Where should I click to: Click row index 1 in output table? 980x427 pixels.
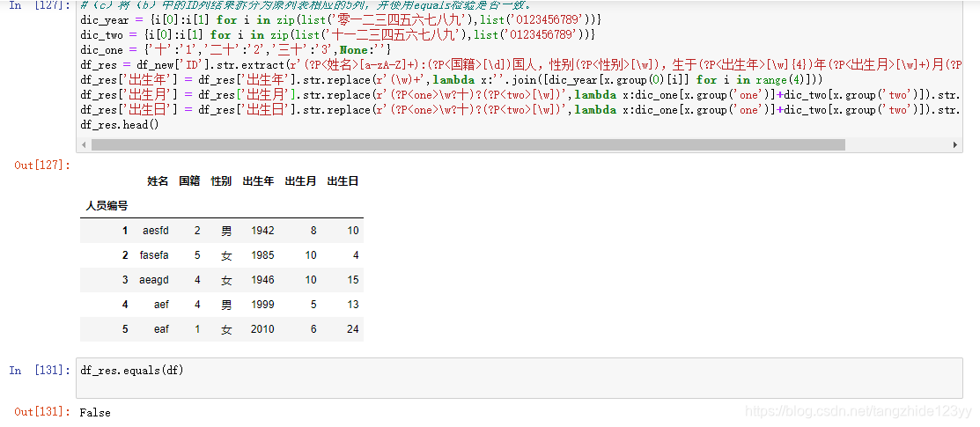click(125, 231)
